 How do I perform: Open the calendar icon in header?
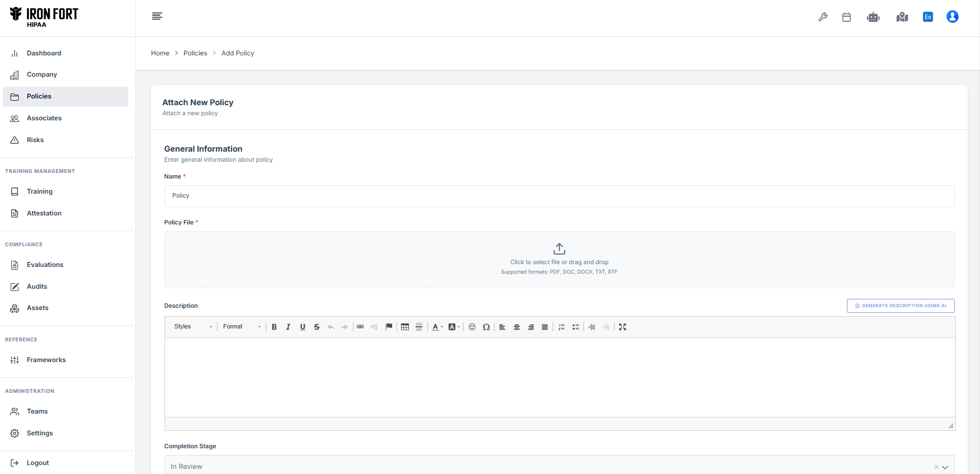[846, 17]
